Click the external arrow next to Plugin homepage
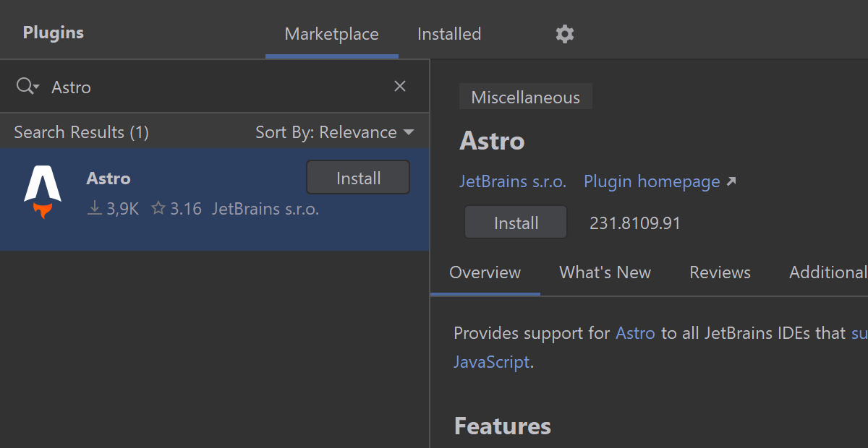The image size is (868, 448). coord(731,181)
